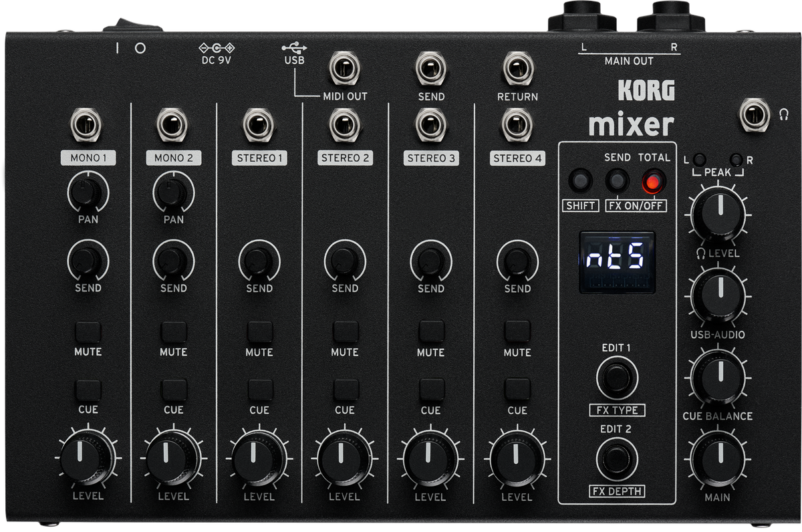802x532 pixels.
Task: Toggle CUE on MONO 1 channel
Action: click(x=88, y=390)
